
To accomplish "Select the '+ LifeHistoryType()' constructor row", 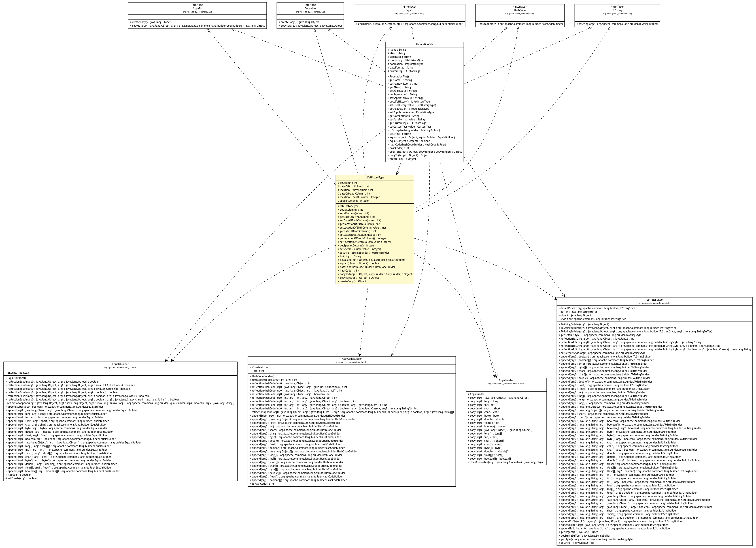I will [x=349, y=206].
